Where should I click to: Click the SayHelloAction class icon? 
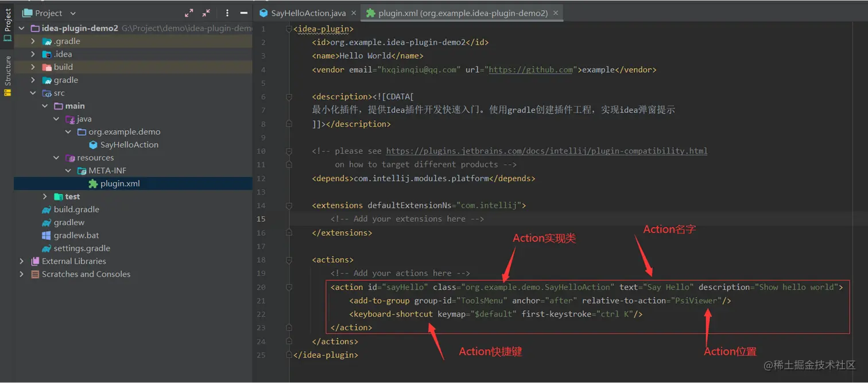tap(93, 145)
